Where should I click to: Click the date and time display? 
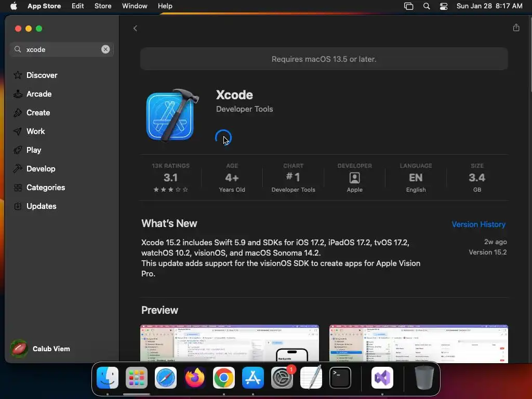[x=489, y=6]
